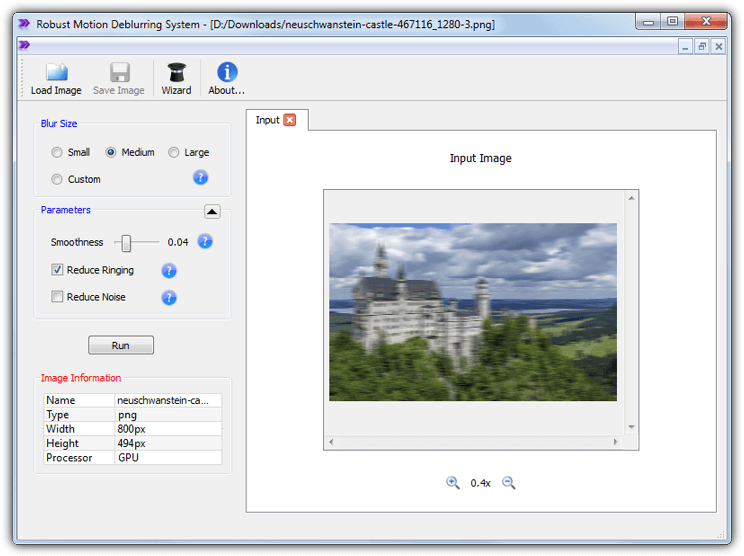Click help icon next to Reduce Noise
This screenshot has height=556, width=744.
(x=169, y=297)
